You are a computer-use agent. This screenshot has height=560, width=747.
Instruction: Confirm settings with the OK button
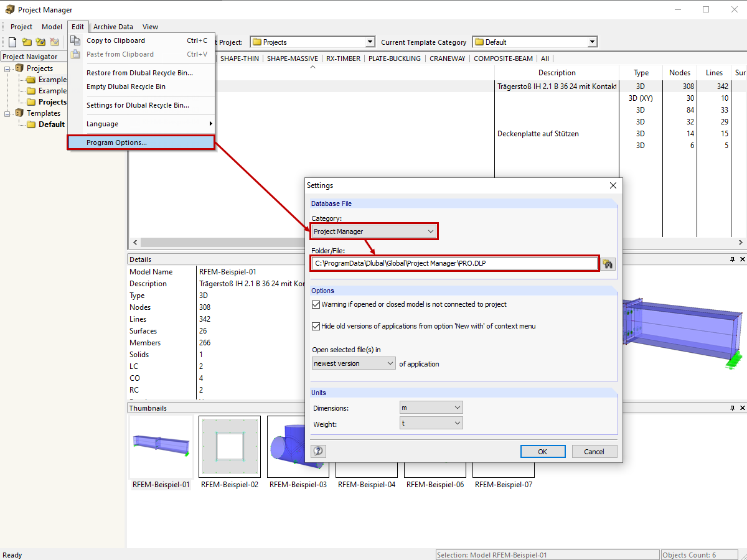click(x=543, y=451)
